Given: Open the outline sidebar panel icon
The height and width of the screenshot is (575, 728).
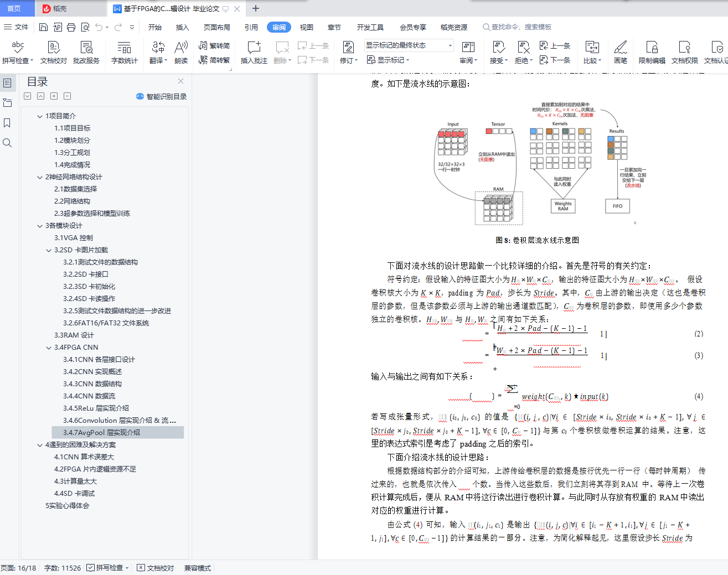Looking at the screenshot, I should 7,83.
